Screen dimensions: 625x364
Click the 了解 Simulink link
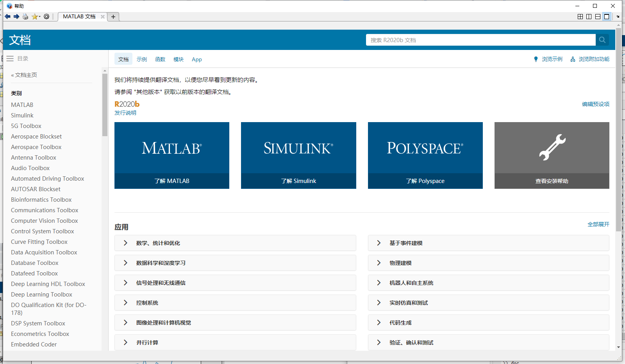click(x=298, y=181)
